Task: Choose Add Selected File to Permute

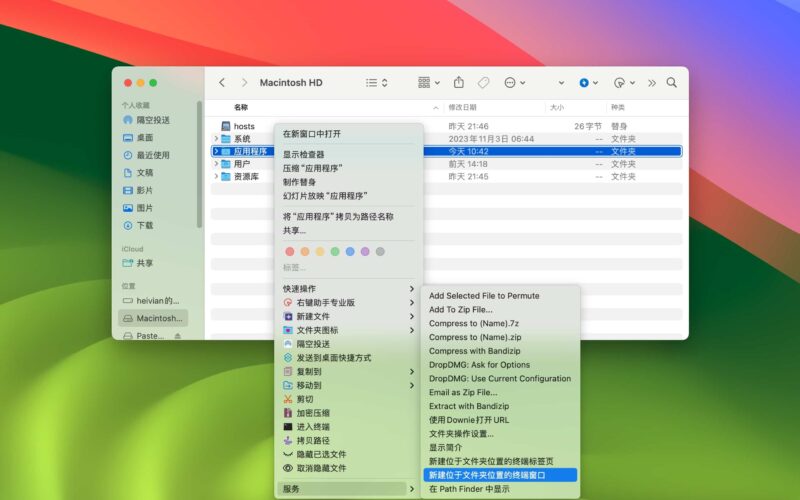Action: [x=484, y=296]
